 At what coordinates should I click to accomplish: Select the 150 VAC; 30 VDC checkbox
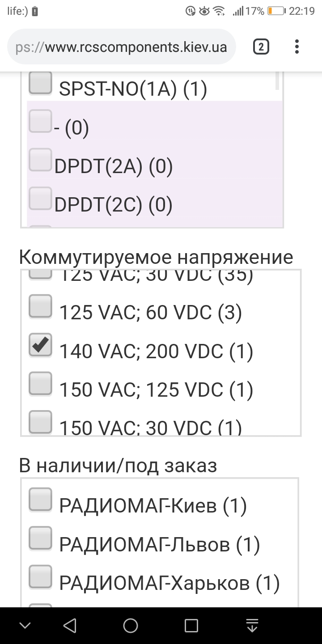(40, 422)
